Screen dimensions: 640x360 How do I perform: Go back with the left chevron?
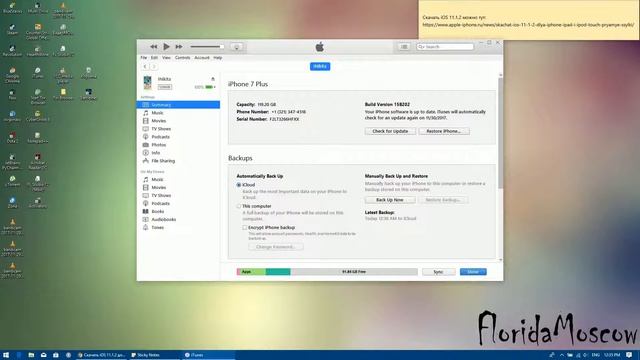(145, 67)
